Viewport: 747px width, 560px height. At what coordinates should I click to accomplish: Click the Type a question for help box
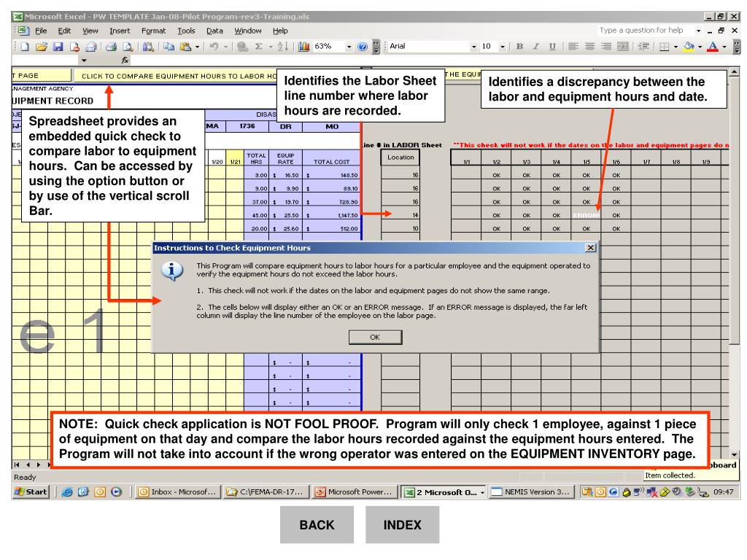coord(645,31)
